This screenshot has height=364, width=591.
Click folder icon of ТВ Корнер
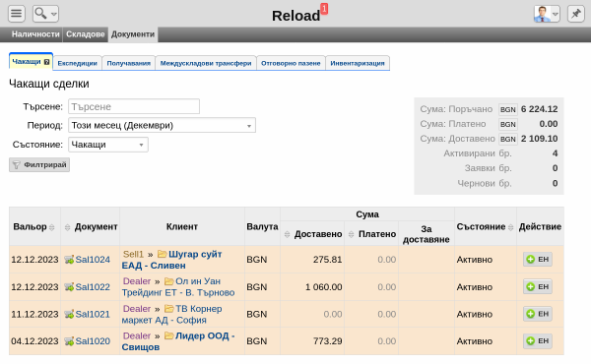pyautogui.click(x=168, y=308)
